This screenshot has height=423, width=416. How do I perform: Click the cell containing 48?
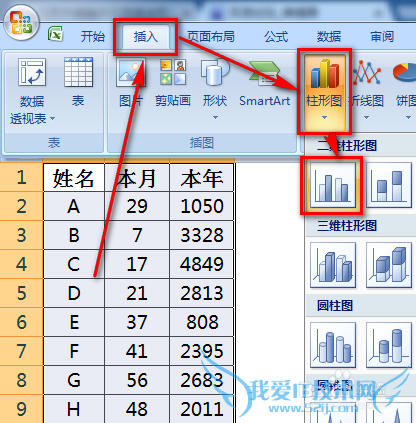point(137,409)
